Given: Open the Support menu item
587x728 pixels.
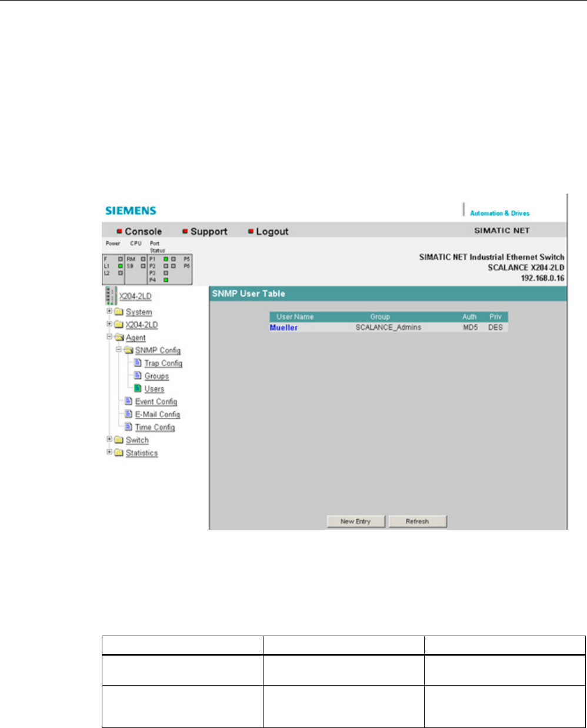Looking at the screenshot, I should point(209,231).
